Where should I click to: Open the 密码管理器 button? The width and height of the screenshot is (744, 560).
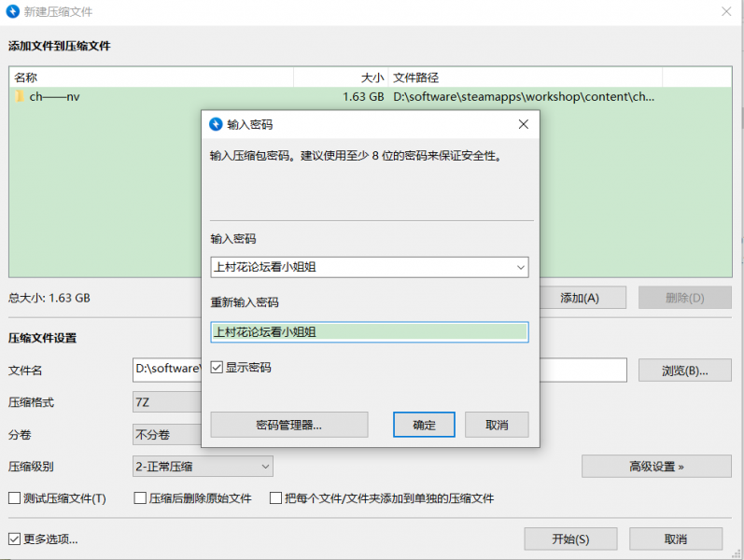[x=288, y=425]
